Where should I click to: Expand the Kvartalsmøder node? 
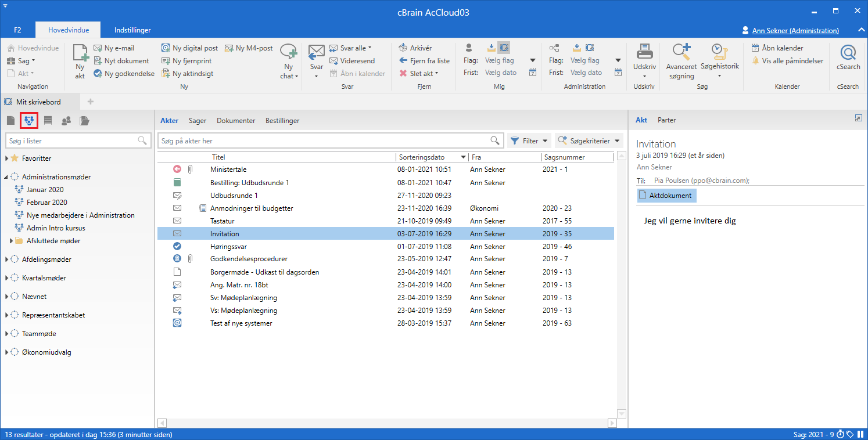pos(7,278)
